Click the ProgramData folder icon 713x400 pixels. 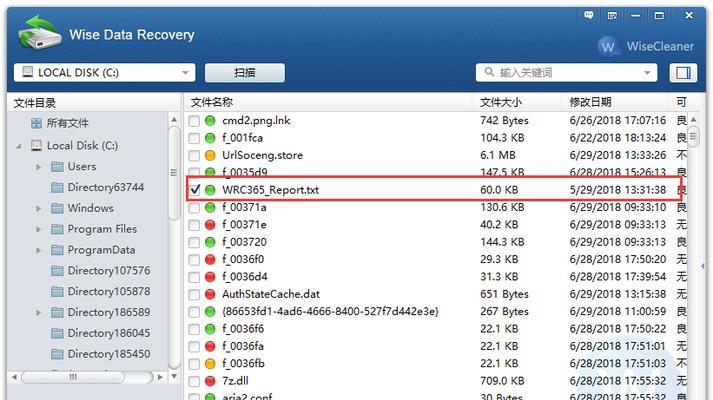coord(57,250)
